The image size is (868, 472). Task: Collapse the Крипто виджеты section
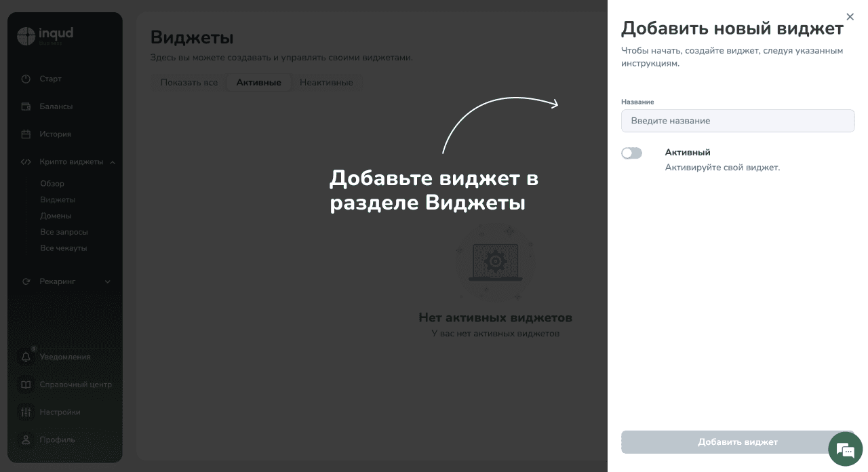click(113, 162)
